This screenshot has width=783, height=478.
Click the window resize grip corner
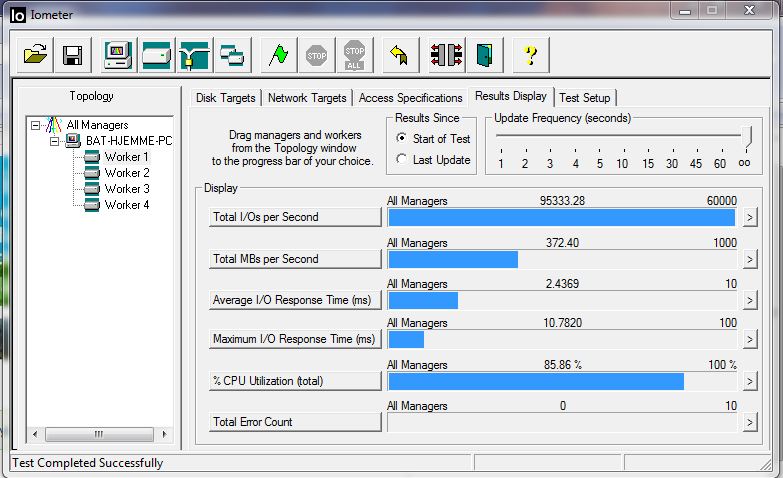[x=767, y=464]
